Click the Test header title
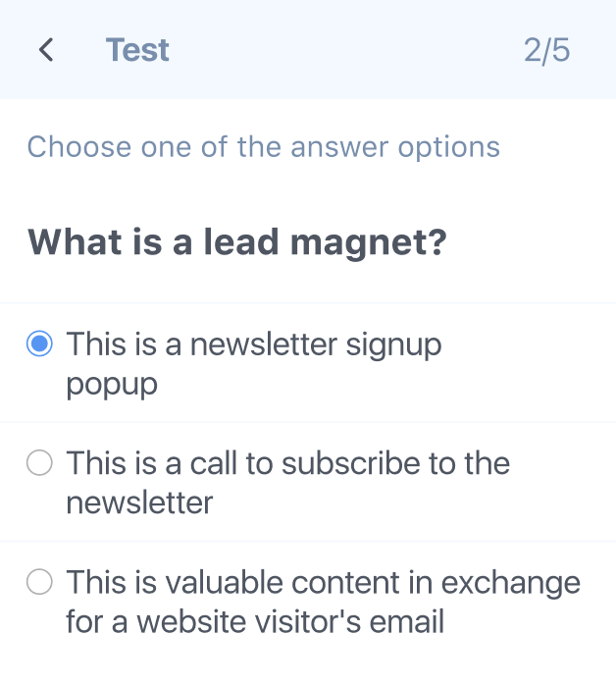 point(137,49)
